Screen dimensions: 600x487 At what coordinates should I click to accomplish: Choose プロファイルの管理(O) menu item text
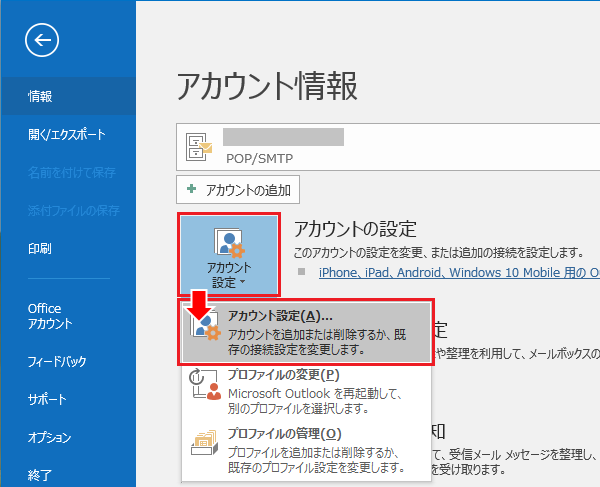284,433
